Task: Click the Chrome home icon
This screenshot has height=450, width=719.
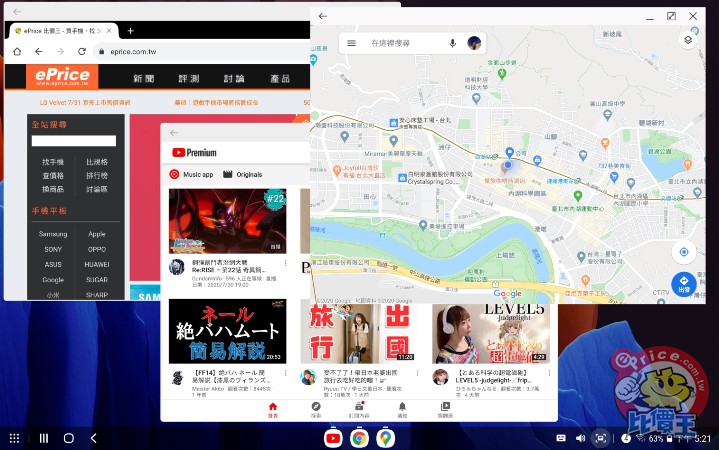Action: click(x=17, y=51)
